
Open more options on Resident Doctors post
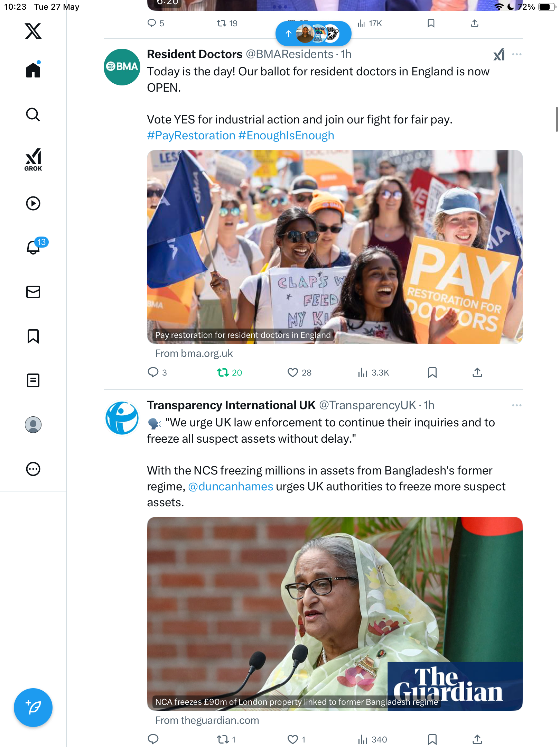coord(516,54)
